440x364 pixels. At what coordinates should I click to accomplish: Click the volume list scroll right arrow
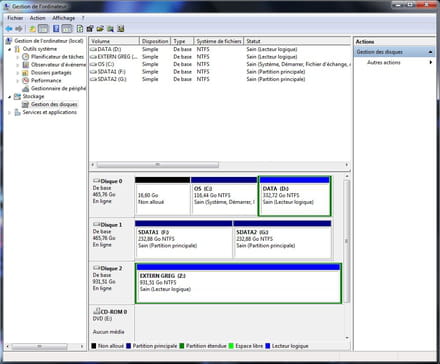(347, 165)
